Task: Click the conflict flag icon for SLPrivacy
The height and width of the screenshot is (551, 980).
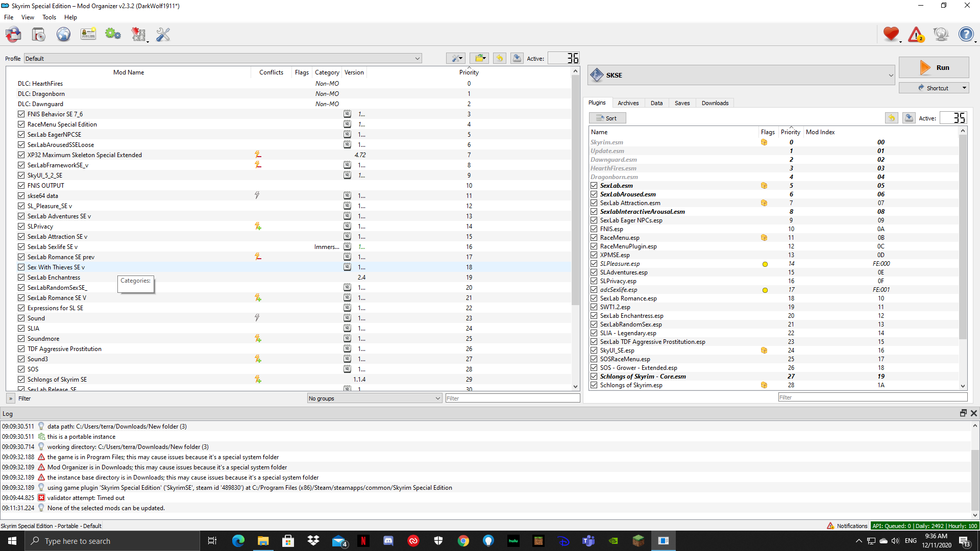Action: tap(258, 226)
